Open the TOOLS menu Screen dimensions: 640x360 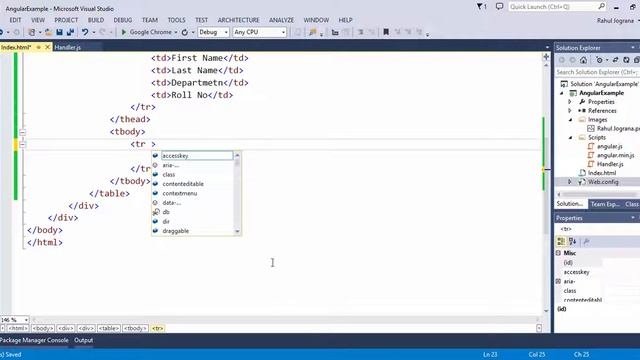[x=176, y=20]
